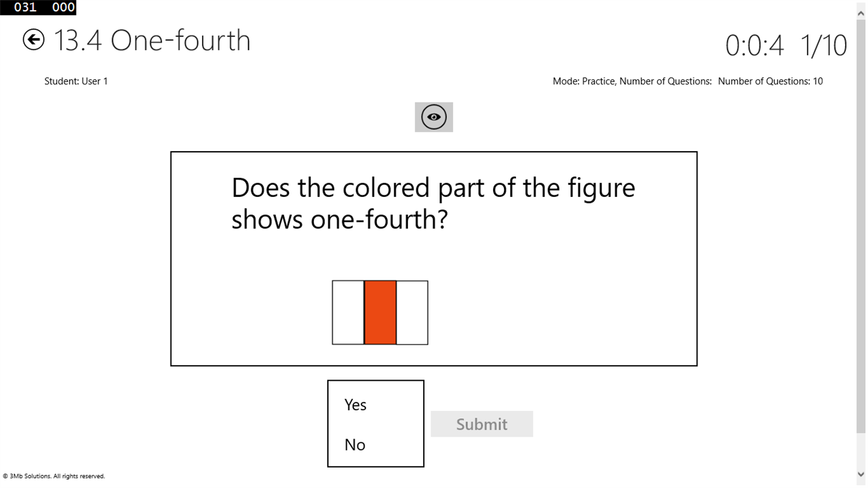
Task: Click the orange colored section of figure
Action: [x=380, y=313]
